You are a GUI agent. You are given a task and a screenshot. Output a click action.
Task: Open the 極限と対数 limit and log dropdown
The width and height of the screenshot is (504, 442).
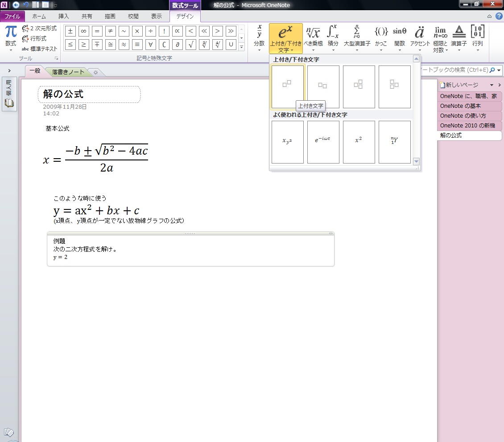click(x=440, y=38)
